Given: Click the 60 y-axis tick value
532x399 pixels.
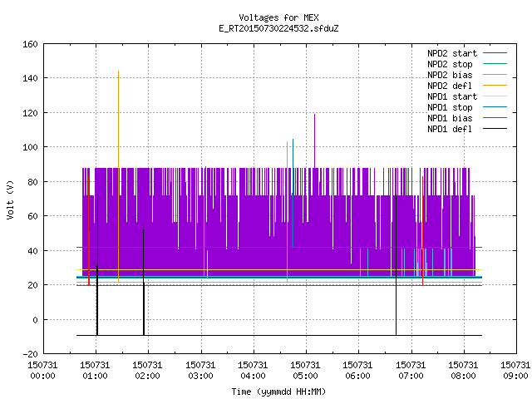Looking at the screenshot, I should [32, 216].
